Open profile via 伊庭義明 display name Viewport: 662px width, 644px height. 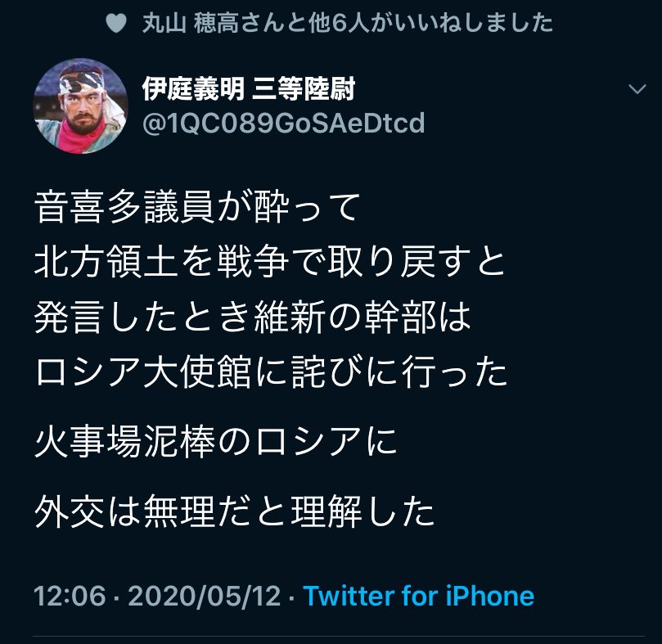[x=193, y=88]
